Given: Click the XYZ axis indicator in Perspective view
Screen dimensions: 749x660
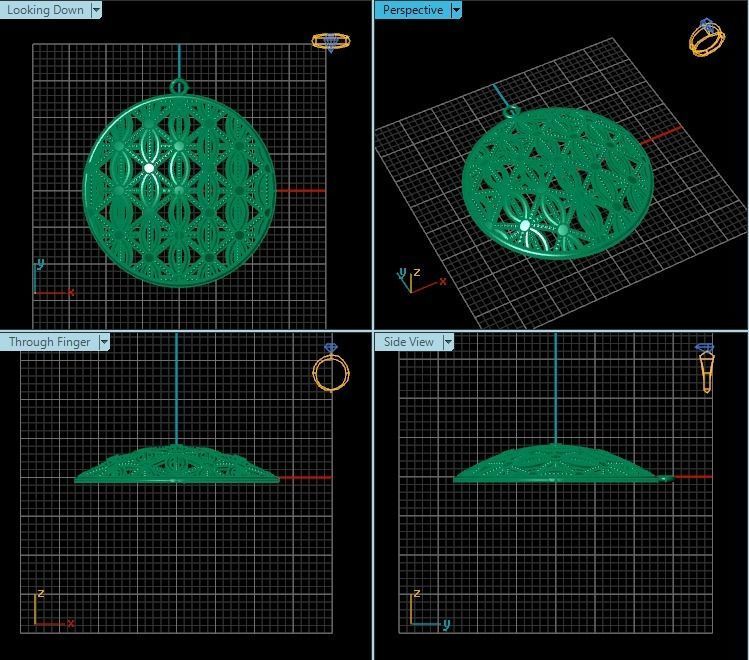Looking at the screenshot, I should pos(421,280).
